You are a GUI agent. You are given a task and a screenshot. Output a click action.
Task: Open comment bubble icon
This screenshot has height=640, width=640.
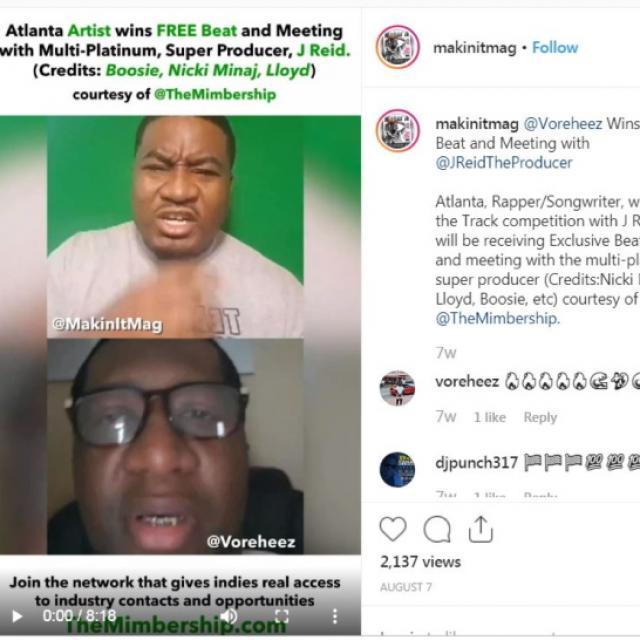tap(437, 529)
